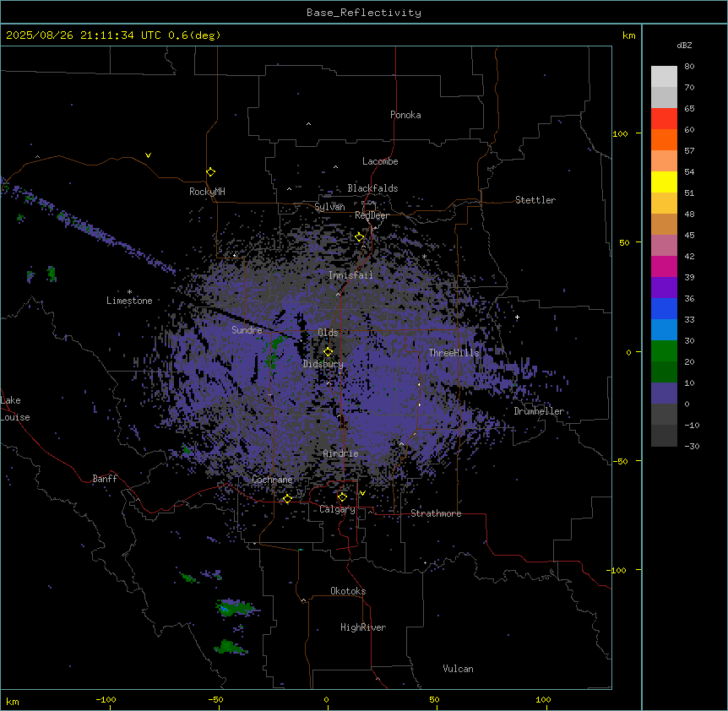
Task: Click the yellow diamond marker below Cochrane
Action: click(287, 498)
